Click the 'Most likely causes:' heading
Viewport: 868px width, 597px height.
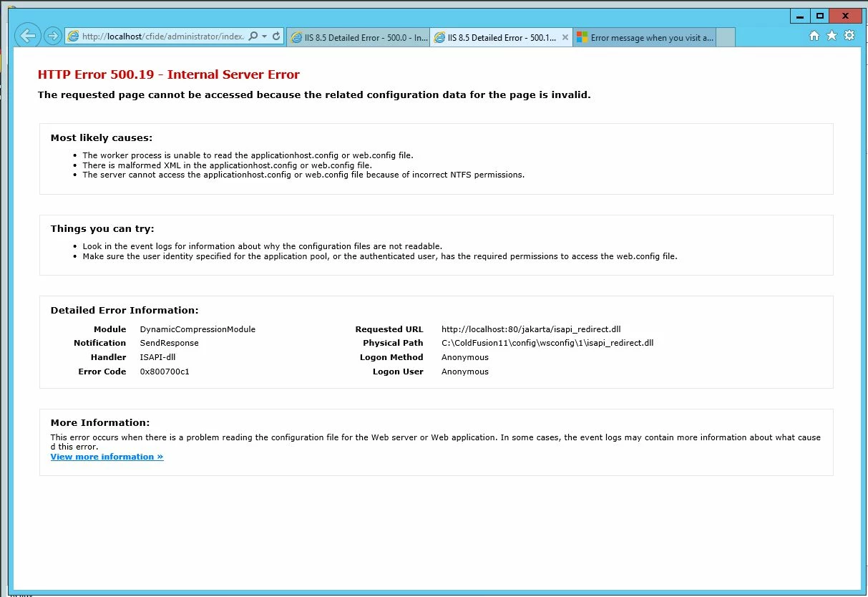(x=102, y=138)
